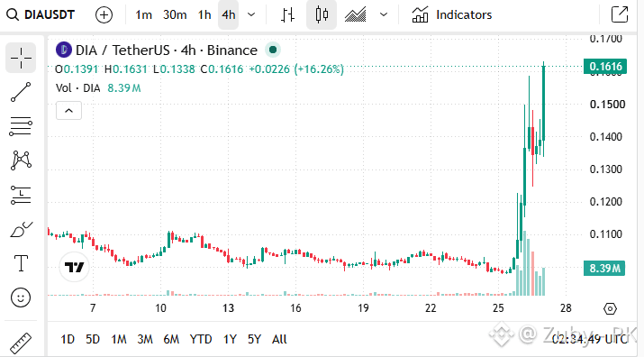Select the Candles chart type
This screenshot has width=644, height=357.
(x=322, y=14)
